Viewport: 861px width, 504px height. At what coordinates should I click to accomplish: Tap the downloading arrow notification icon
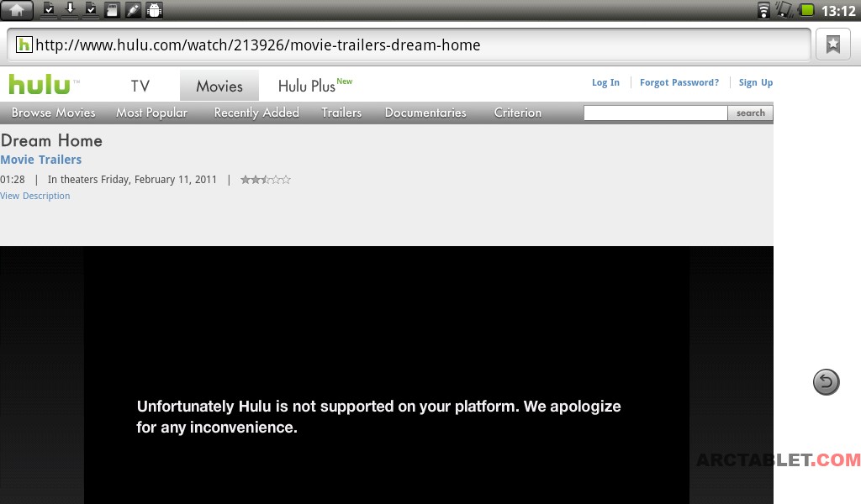[70, 10]
